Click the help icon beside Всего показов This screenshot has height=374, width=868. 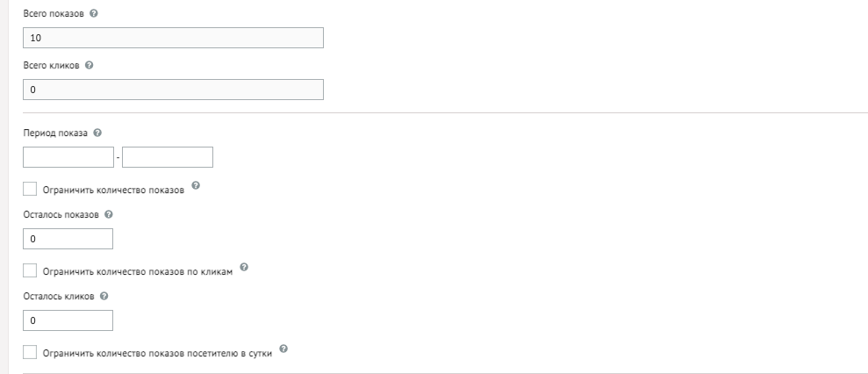pos(94,13)
